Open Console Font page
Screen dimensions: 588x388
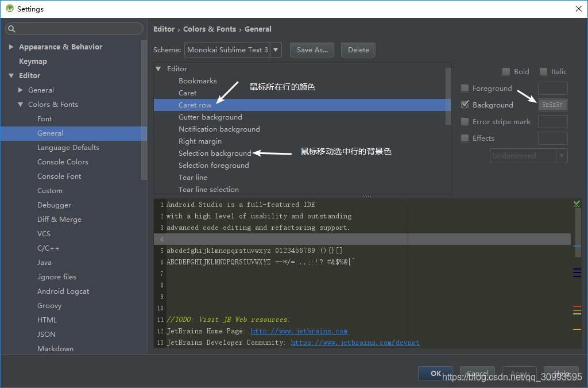click(59, 176)
